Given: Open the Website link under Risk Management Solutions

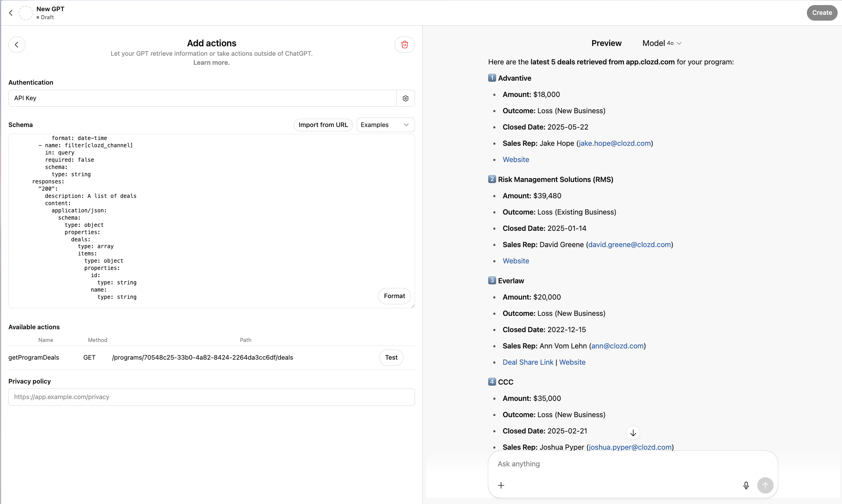Looking at the screenshot, I should click(x=516, y=261).
